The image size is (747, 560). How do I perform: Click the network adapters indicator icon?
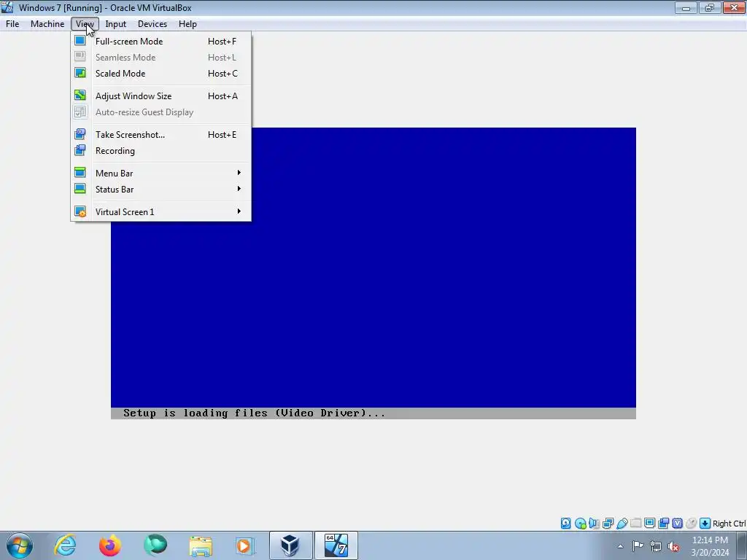coord(608,524)
